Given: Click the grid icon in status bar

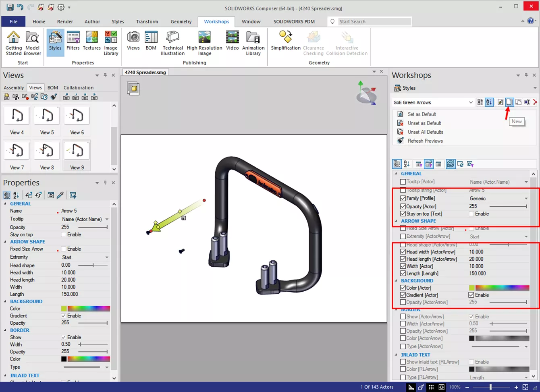Looking at the screenshot, I should click(x=431, y=387).
